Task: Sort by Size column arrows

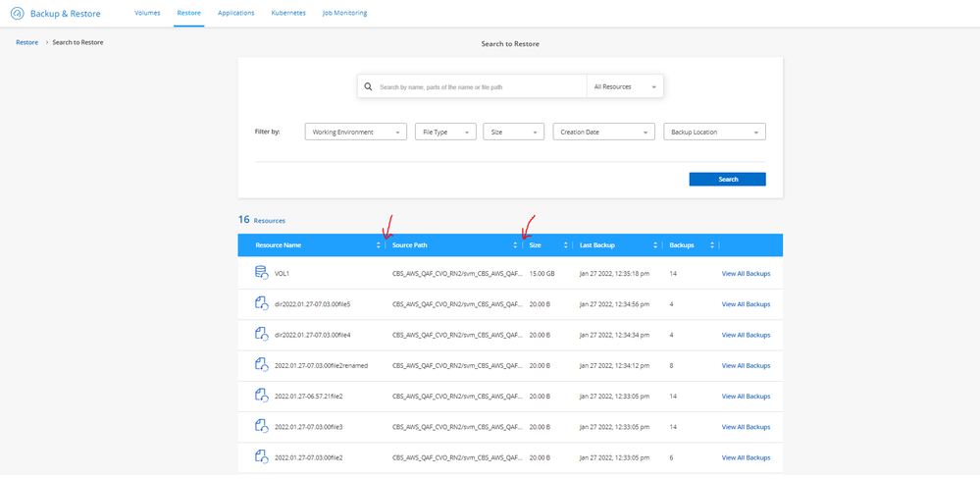Action: [x=564, y=245]
